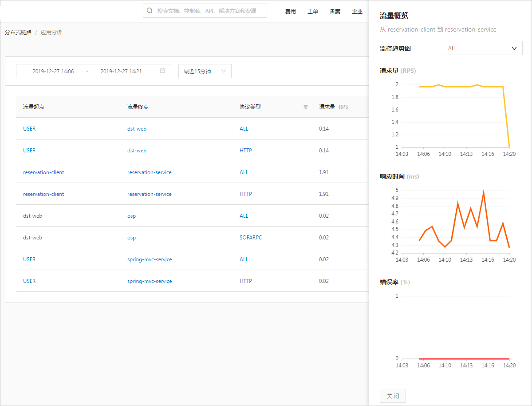Open USER source in spring-mvc-service ALL row
The height and width of the screenshot is (406, 532).
(x=29, y=259)
